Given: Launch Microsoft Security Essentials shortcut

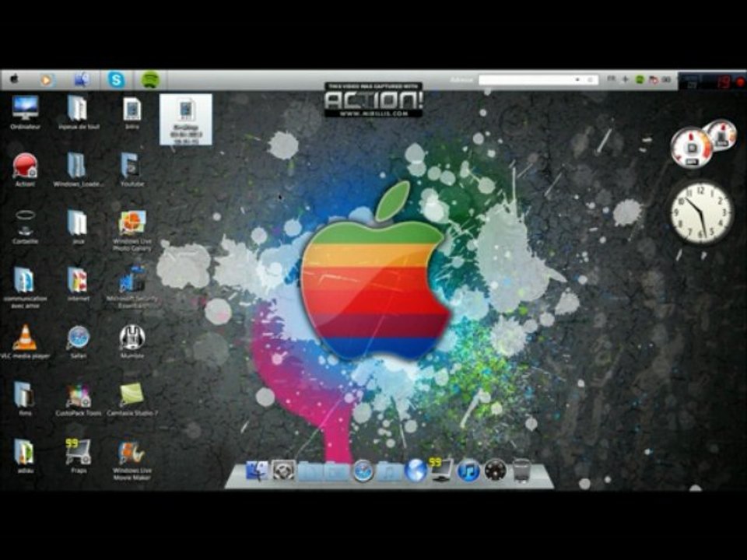Looking at the screenshot, I should [132, 288].
